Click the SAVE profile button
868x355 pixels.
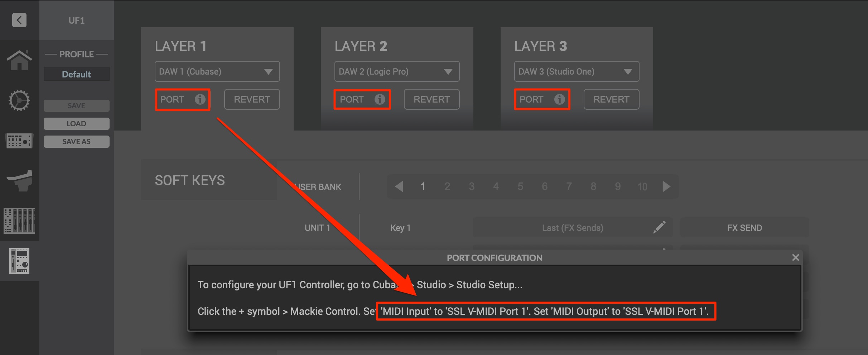click(77, 106)
